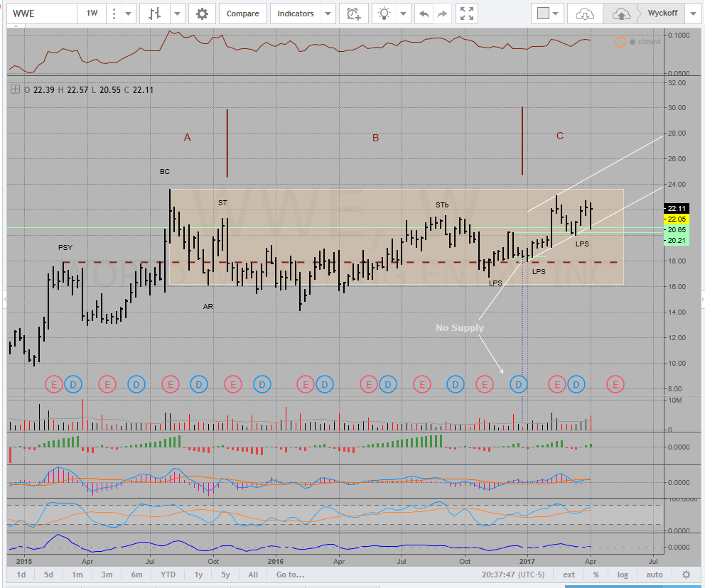Undo the last chart action
The width and height of the screenshot is (705, 588).
click(x=424, y=13)
